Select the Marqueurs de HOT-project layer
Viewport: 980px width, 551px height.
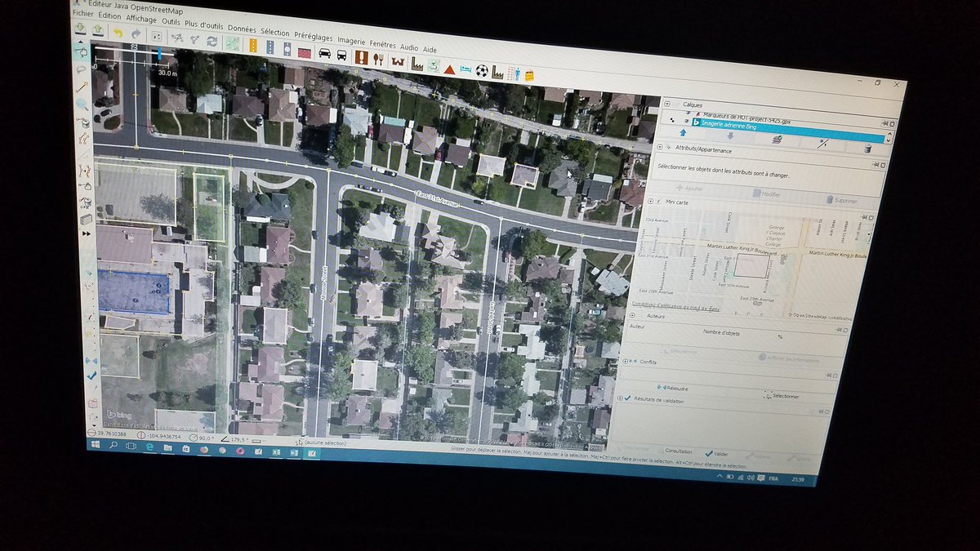click(747, 118)
